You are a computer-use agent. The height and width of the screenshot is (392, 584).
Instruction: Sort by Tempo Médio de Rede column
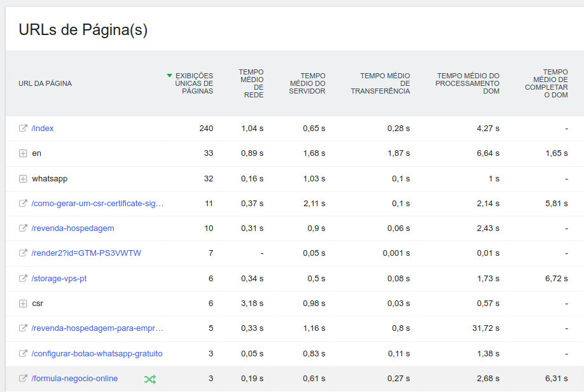click(251, 83)
